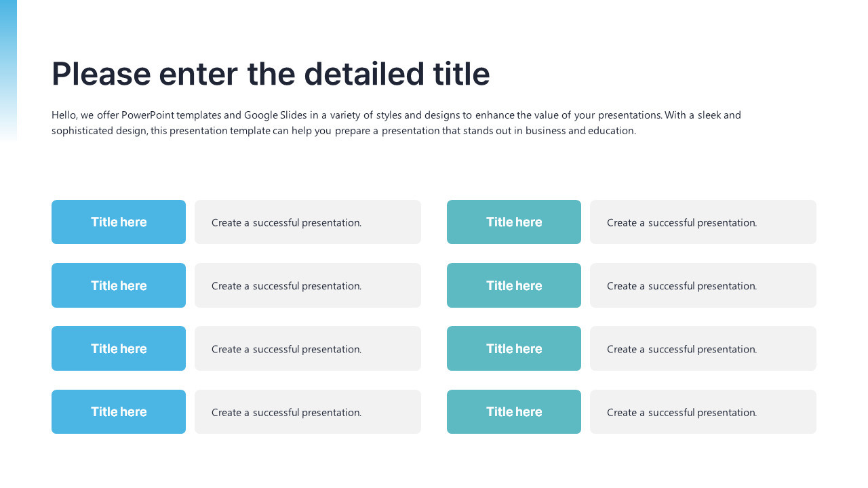This screenshot has width=868, height=488.
Task: Click the first blue "Title here" box
Action: pos(119,222)
